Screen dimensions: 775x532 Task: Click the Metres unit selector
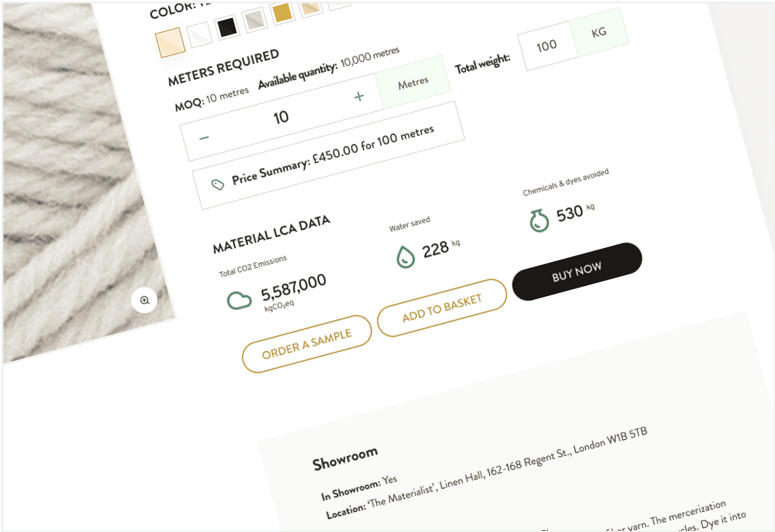(x=413, y=82)
